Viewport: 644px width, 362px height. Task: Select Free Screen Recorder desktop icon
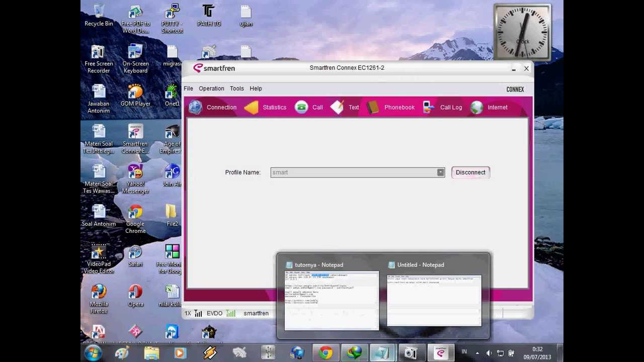(99, 59)
